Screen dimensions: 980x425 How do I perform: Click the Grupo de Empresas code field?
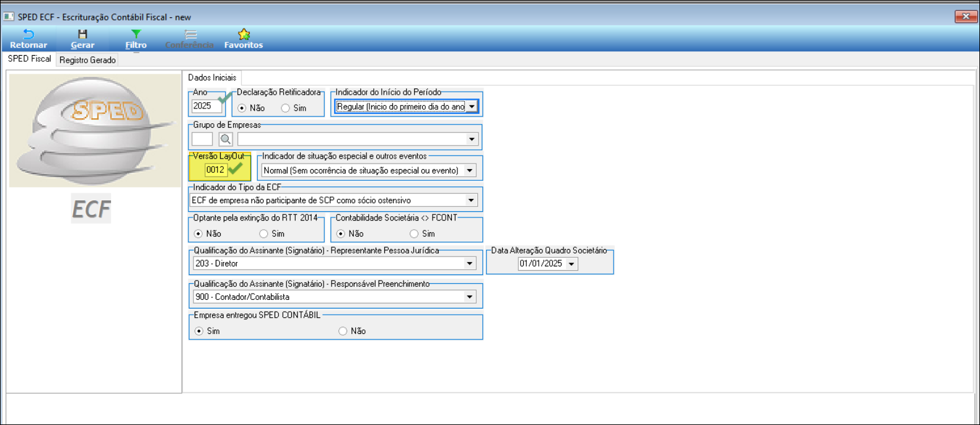pyautogui.click(x=202, y=139)
